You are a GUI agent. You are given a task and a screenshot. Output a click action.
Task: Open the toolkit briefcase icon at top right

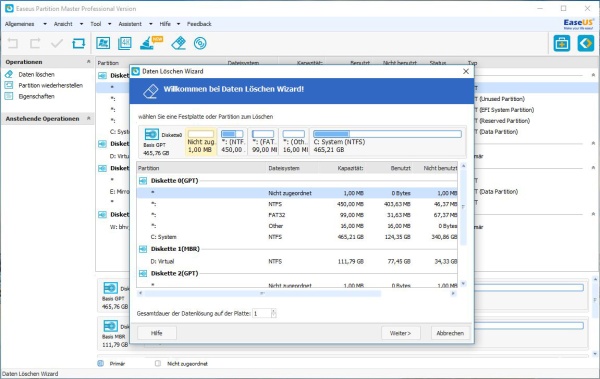click(562, 43)
